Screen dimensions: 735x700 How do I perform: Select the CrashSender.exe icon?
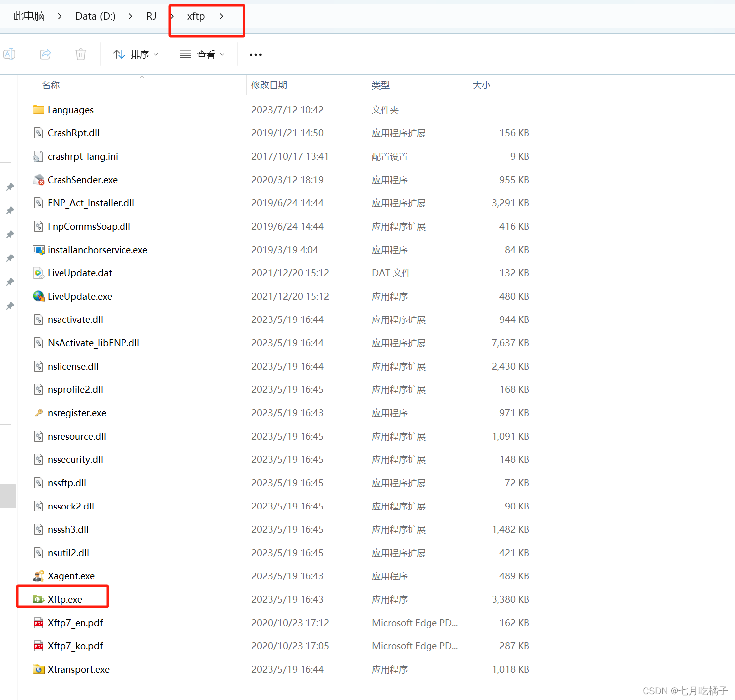38,180
